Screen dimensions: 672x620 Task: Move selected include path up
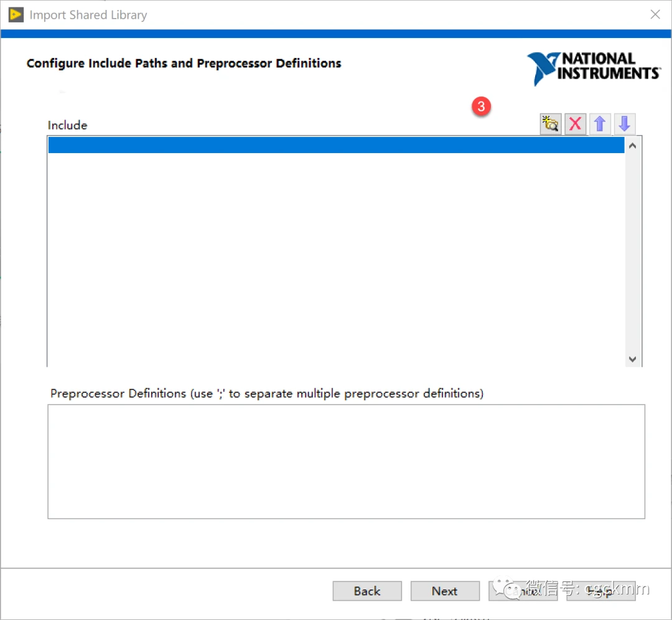point(600,124)
